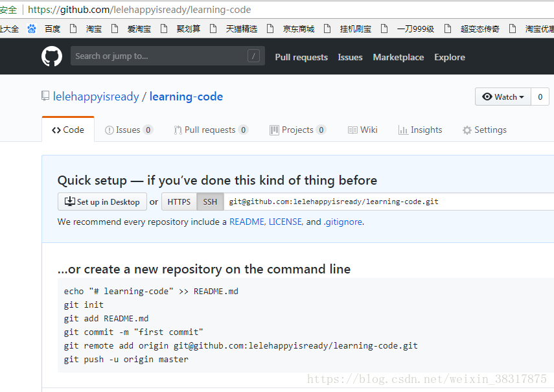Click the 'git push -u origin master' line
The image size is (554, 392).
(x=126, y=360)
